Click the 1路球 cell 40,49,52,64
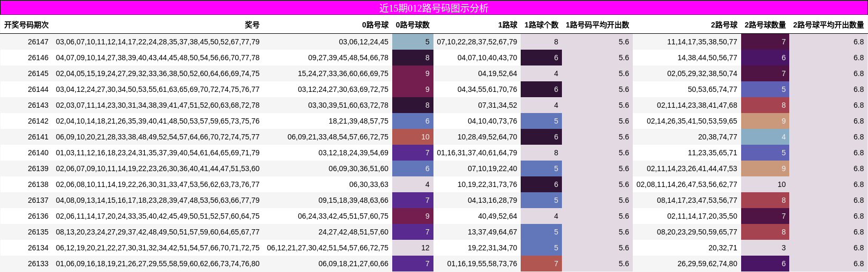 point(497,216)
